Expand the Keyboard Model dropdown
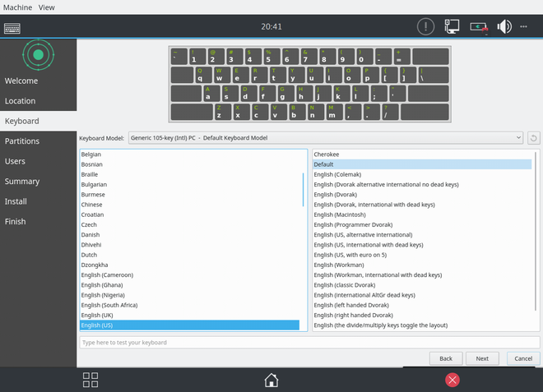This screenshot has width=543, height=392. point(325,137)
